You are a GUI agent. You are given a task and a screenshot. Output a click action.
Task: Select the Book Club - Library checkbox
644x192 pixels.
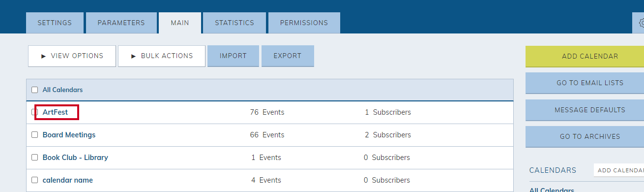(34, 158)
